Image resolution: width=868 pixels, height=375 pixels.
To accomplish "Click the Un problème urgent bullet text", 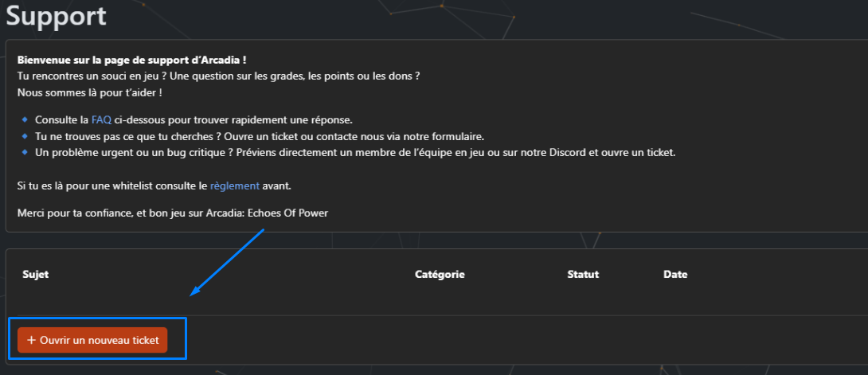I will click(x=355, y=152).
